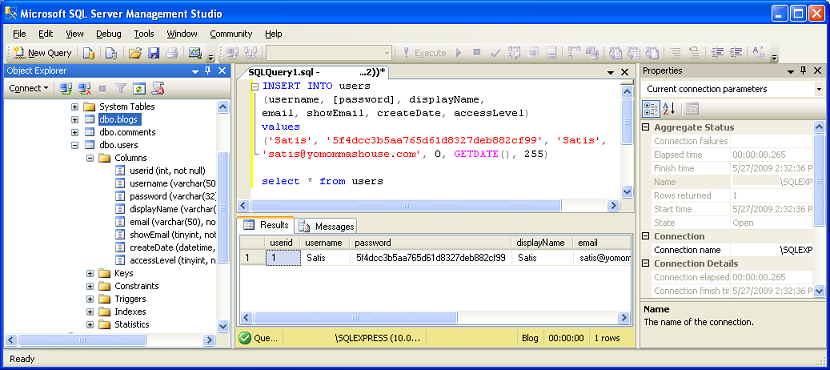Collapse the dbo.users table node
This screenshot has height=370, width=830.
tap(75, 145)
